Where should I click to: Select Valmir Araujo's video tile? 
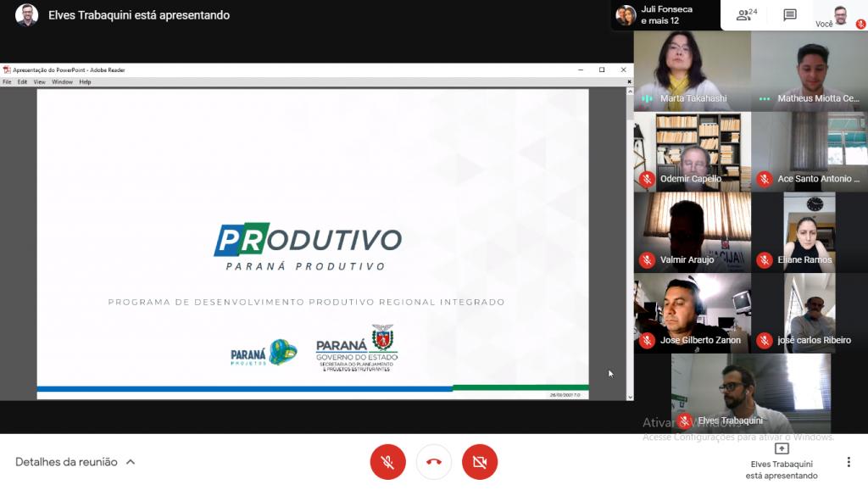pyautogui.click(x=693, y=232)
